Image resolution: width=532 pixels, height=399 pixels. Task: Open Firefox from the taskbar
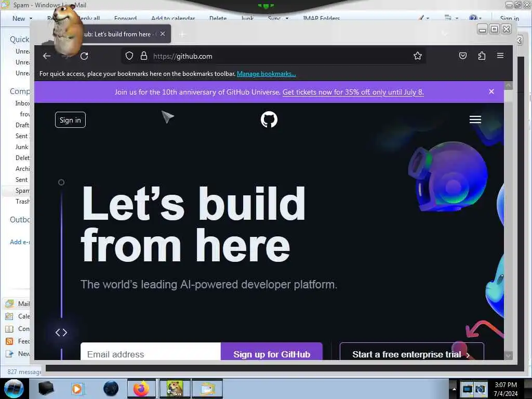(141, 389)
